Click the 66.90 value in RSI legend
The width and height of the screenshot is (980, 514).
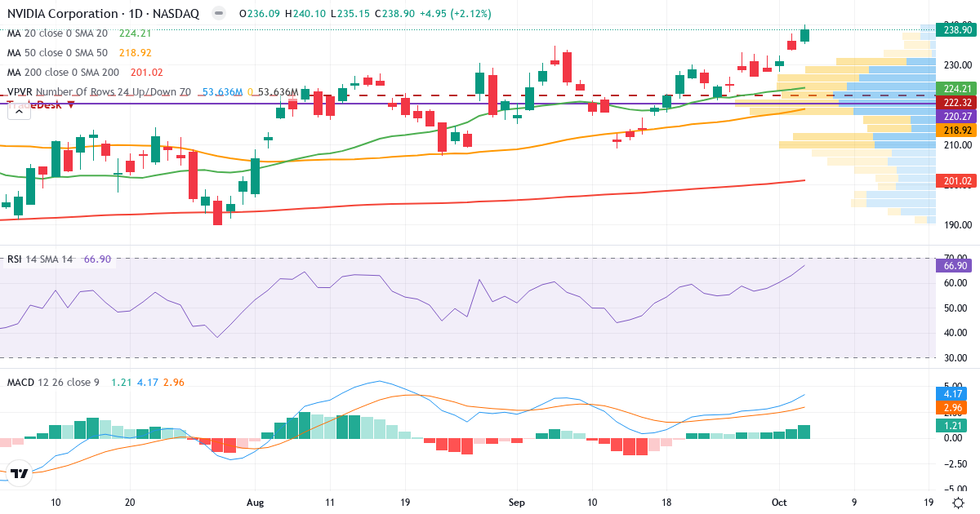point(97,259)
